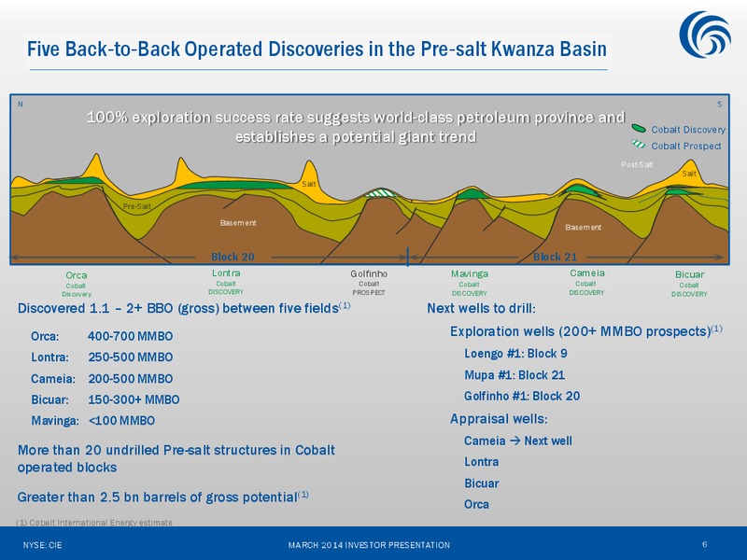The image size is (747, 560).
Task: Click 'Discovered 1.1 – 2+ BBO' line
Action: tap(184, 308)
